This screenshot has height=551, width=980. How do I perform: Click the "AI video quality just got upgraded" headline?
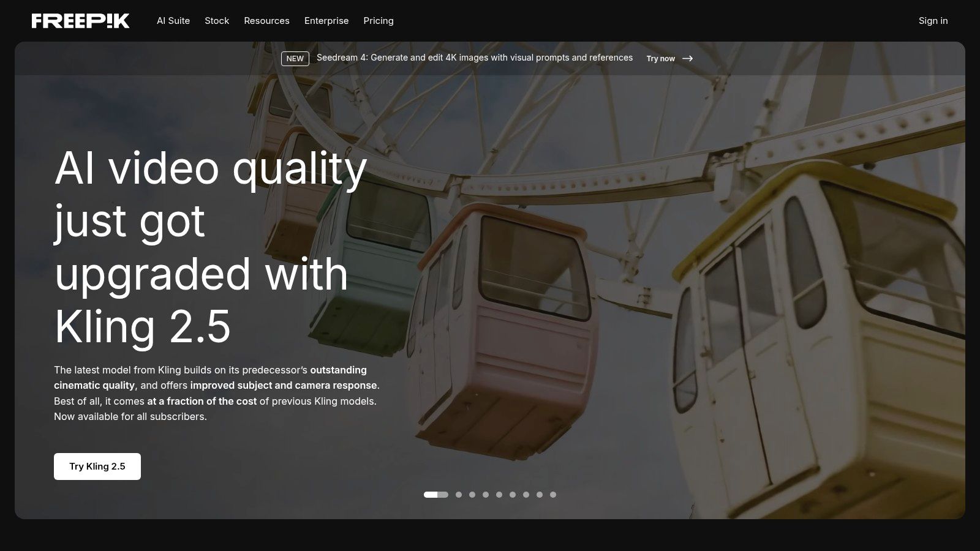[x=211, y=247]
